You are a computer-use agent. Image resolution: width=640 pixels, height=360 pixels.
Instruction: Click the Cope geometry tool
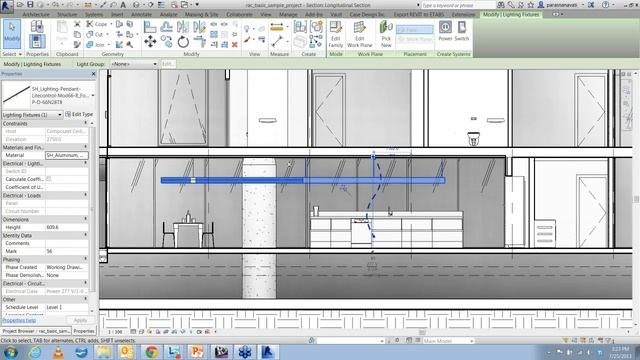(98, 24)
